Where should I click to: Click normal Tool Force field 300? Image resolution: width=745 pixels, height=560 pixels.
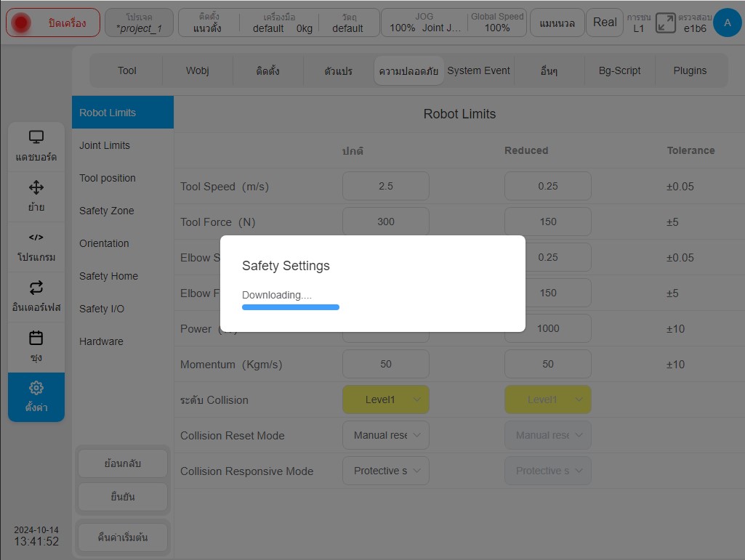pos(386,222)
